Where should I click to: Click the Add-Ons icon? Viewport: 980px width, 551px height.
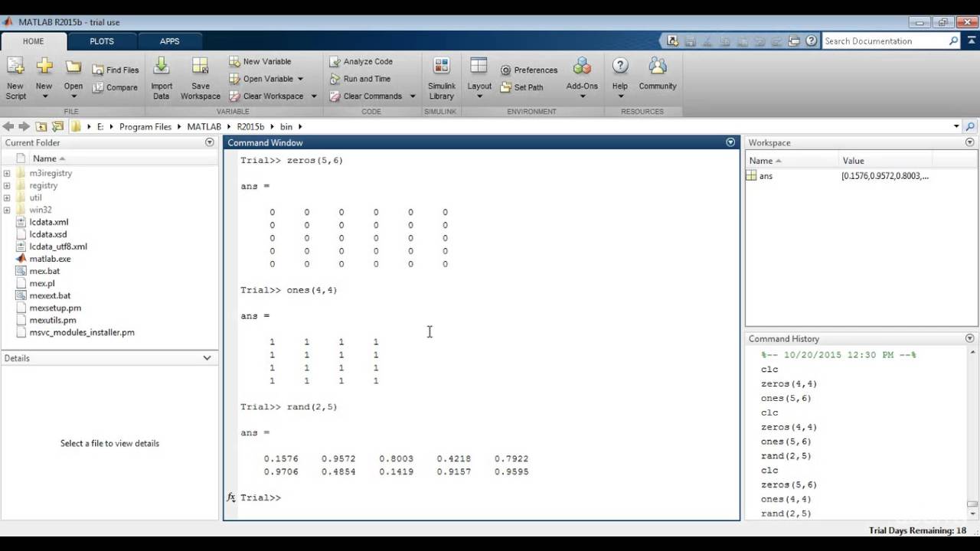(x=582, y=67)
